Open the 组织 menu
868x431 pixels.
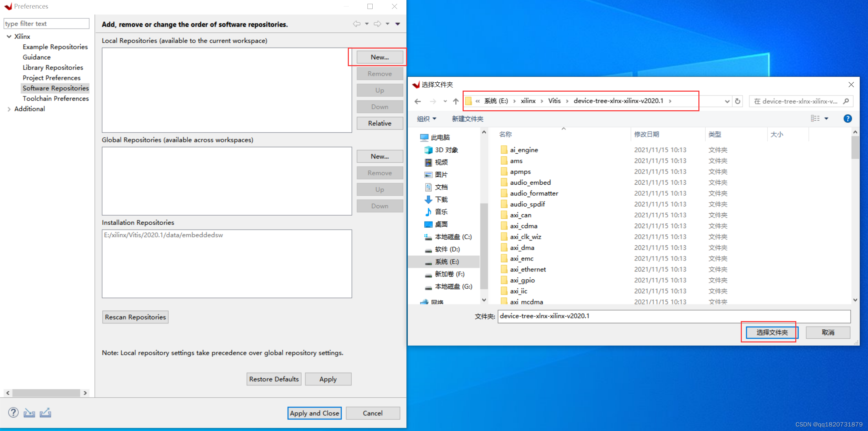click(426, 119)
